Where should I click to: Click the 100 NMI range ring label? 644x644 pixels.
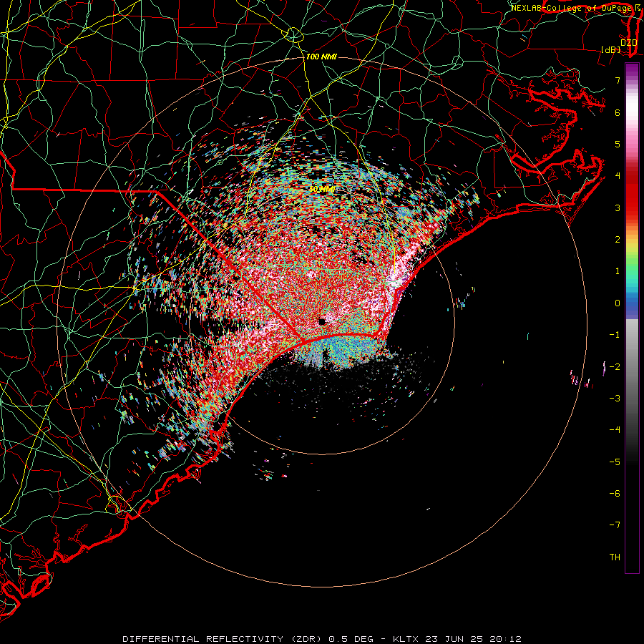(x=321, y=57)
